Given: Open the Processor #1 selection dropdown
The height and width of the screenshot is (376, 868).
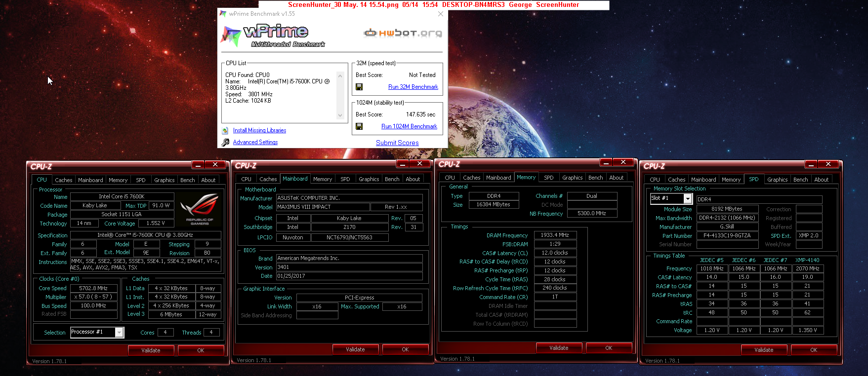Looking at the screenshot, I should [119, 333].
